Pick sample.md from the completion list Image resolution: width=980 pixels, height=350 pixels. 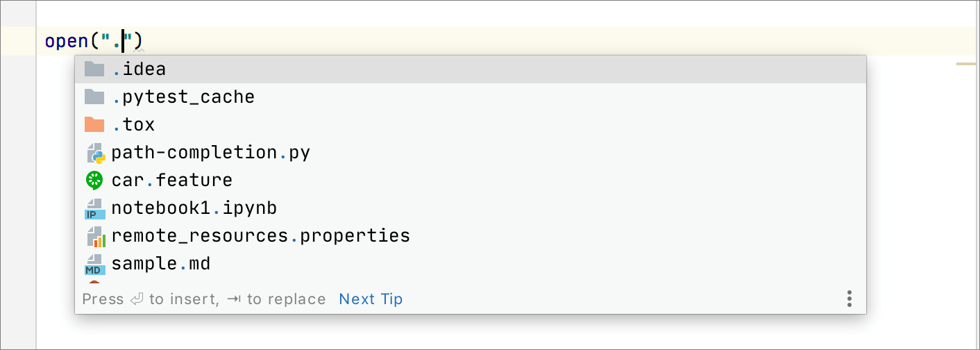click(x=160, y=264)
